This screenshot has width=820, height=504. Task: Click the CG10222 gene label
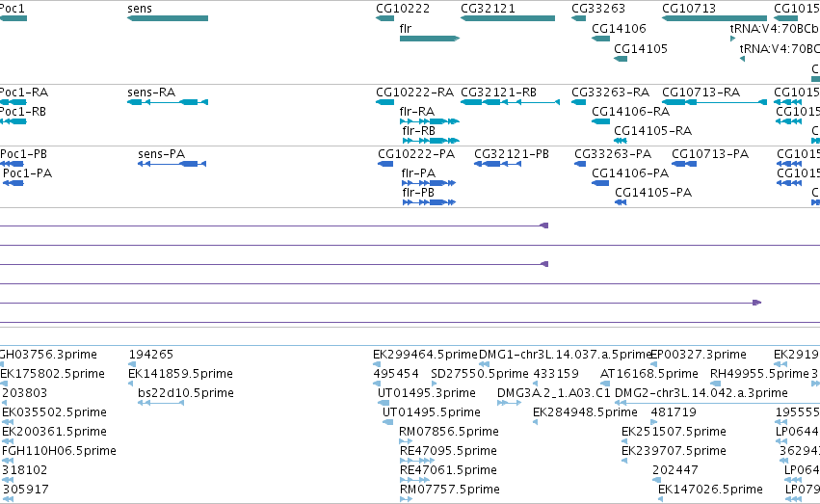pos(403,9)
